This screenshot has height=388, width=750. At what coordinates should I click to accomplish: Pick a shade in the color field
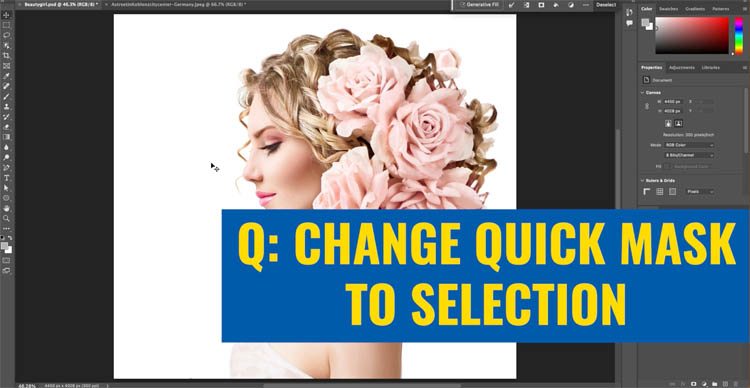tap(692, 35)
